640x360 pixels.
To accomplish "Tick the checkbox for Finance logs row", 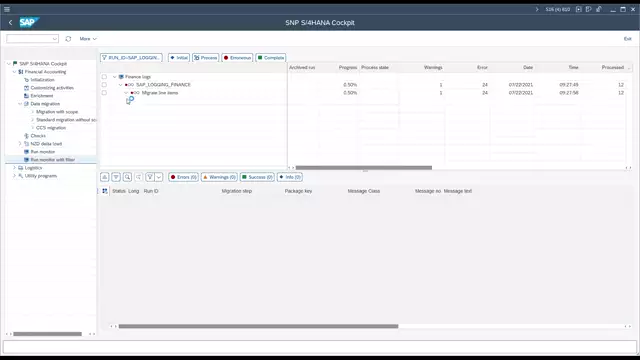I will [x=104, y=77].
